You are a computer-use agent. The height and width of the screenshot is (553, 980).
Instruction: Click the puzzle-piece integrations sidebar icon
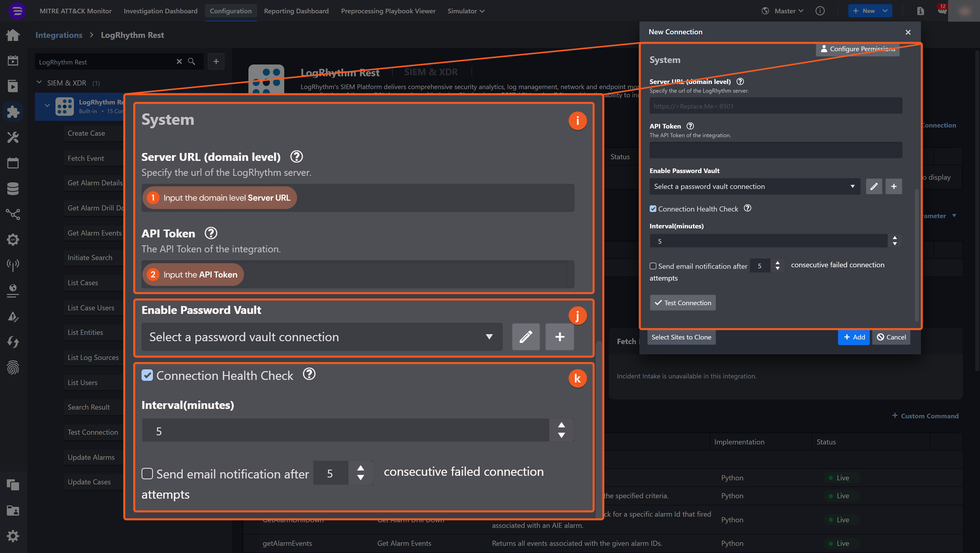click(13, 112)
